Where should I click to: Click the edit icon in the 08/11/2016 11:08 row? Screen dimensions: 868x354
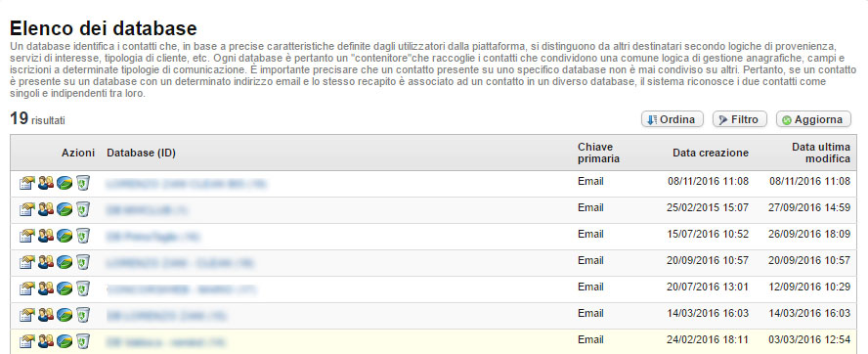tap(26, 183)
